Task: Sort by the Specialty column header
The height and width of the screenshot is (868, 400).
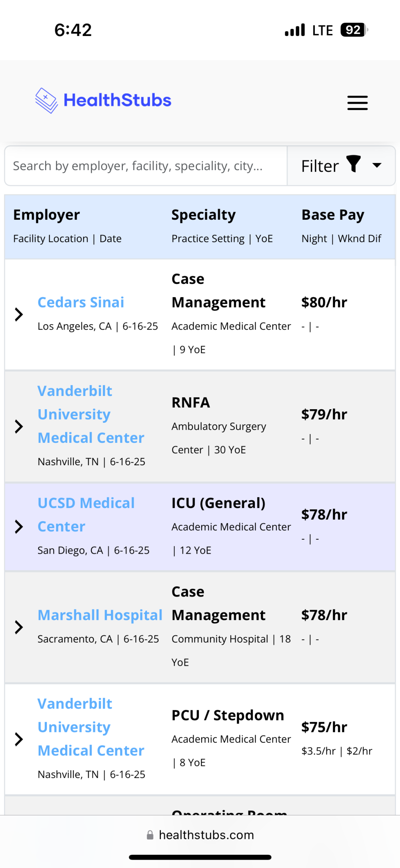Action: tap(204, 215)
